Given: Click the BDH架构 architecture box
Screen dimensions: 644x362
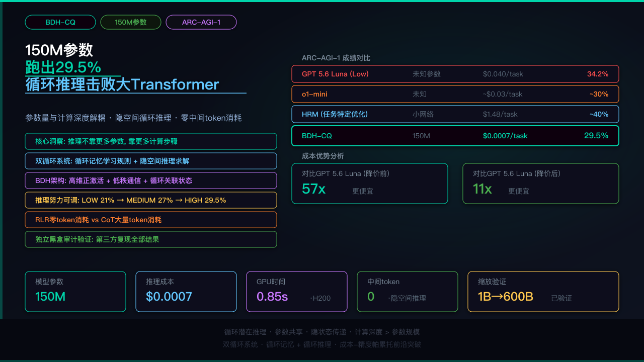Looking at the screenshot, I should click(151, 180).
